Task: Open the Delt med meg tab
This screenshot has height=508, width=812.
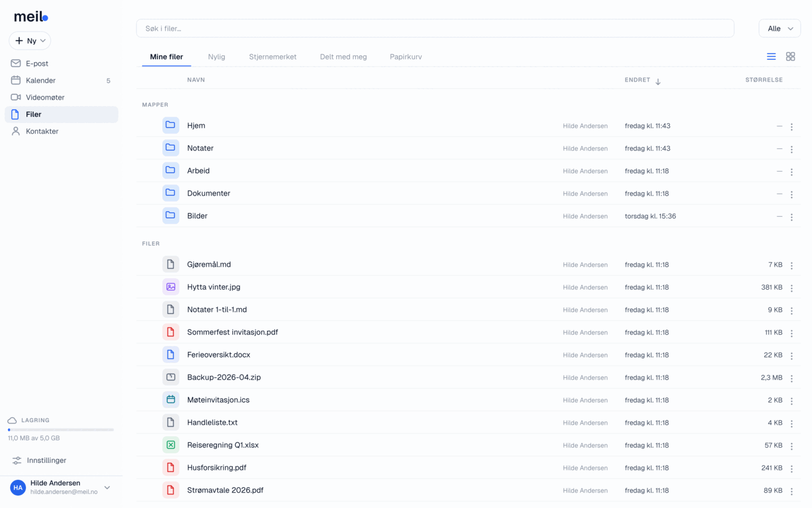Action: click(x=343, y=56)
